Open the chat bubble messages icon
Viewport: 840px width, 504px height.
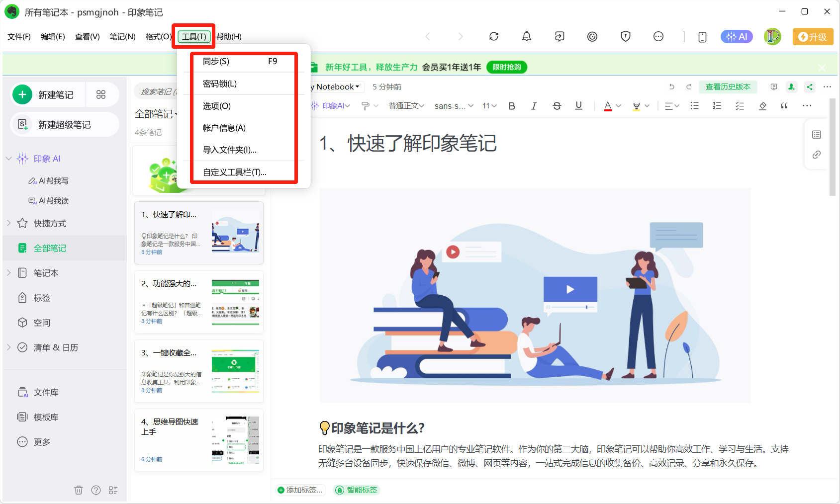coord(658,36)
